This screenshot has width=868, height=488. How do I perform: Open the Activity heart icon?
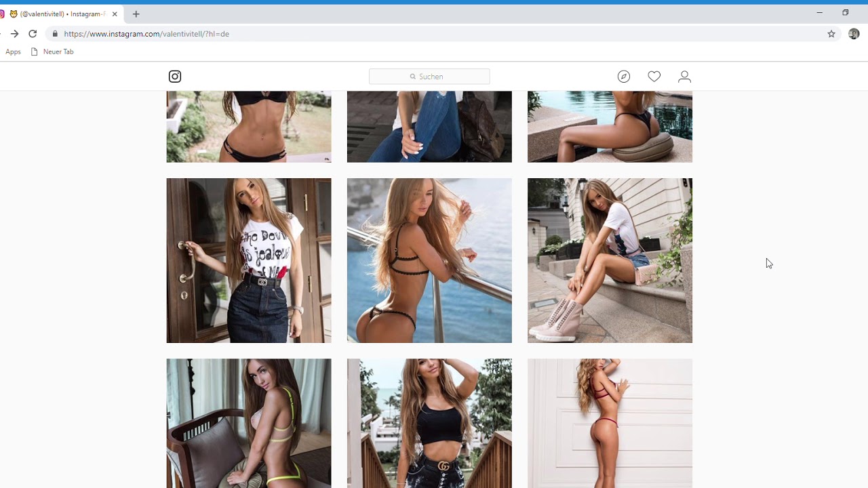coord(654,77)
